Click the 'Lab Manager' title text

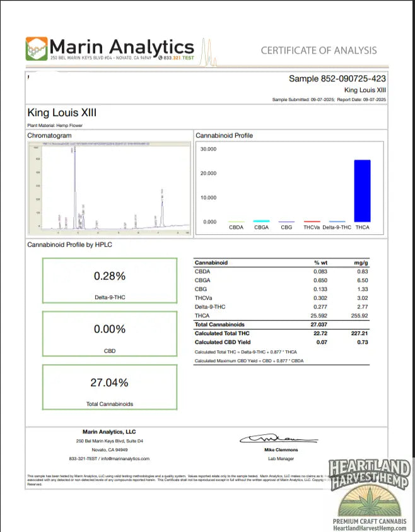click(x=281, y=459)
